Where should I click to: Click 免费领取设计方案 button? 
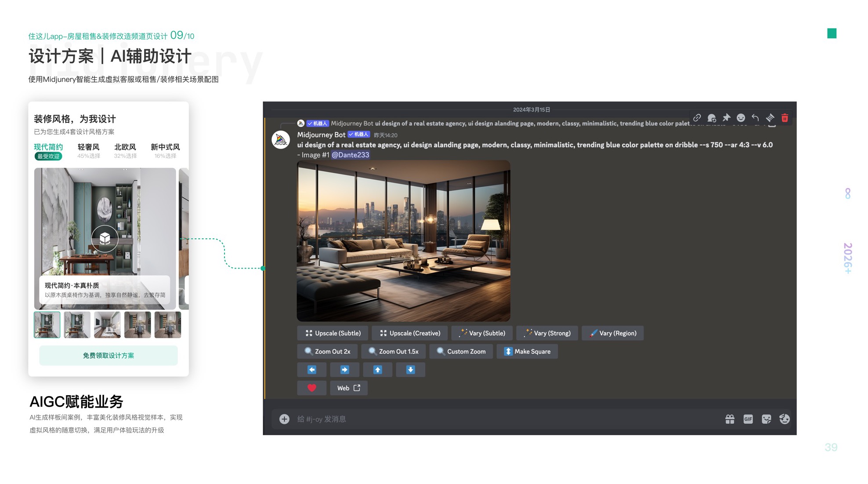click(108, 356)
